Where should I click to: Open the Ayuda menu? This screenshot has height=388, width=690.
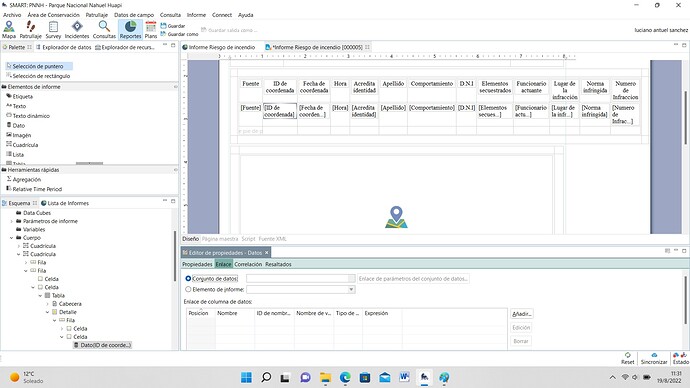[246, 15]
